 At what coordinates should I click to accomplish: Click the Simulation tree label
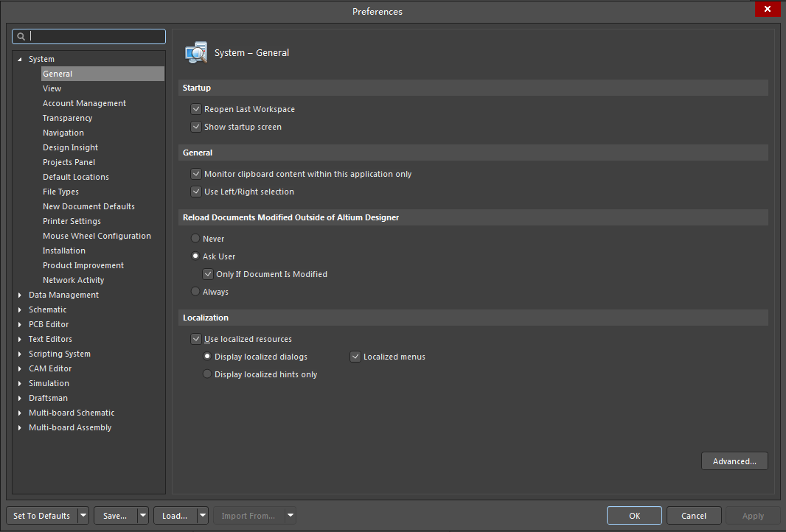pos(49,383)
